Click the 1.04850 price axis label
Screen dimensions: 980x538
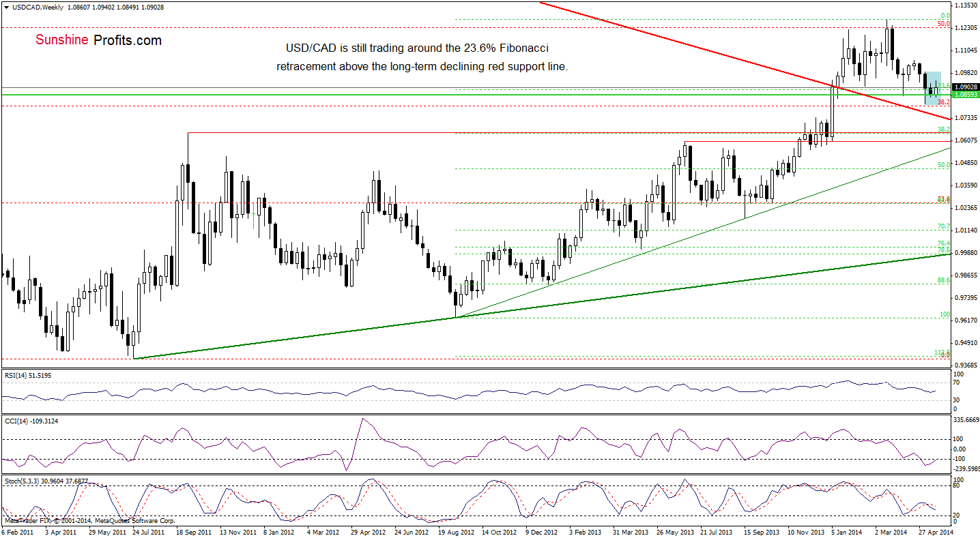[967, 163]
